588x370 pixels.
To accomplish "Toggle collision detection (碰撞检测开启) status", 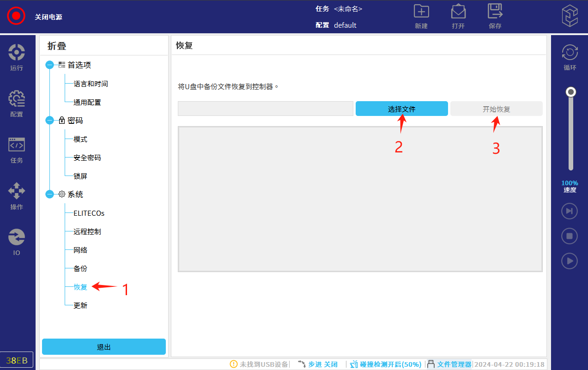I will 386,364.
